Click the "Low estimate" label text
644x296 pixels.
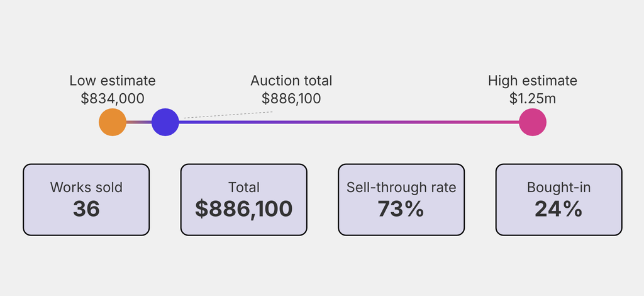[x=113, y=81]
